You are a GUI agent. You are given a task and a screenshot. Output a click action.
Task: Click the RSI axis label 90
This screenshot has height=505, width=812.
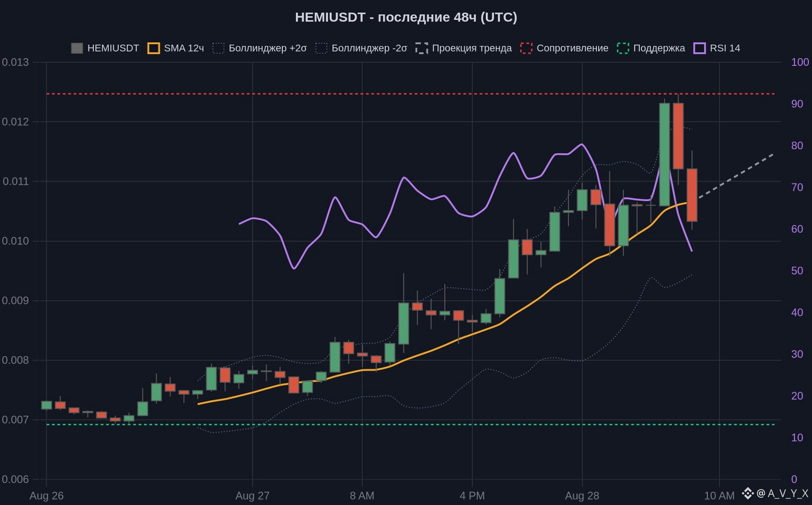(x=797, y=104)
